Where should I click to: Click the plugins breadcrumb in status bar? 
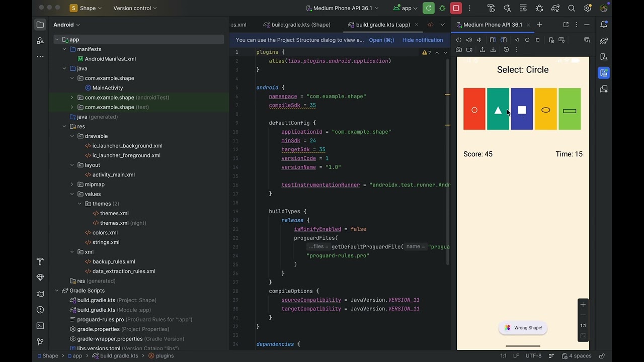161,356
